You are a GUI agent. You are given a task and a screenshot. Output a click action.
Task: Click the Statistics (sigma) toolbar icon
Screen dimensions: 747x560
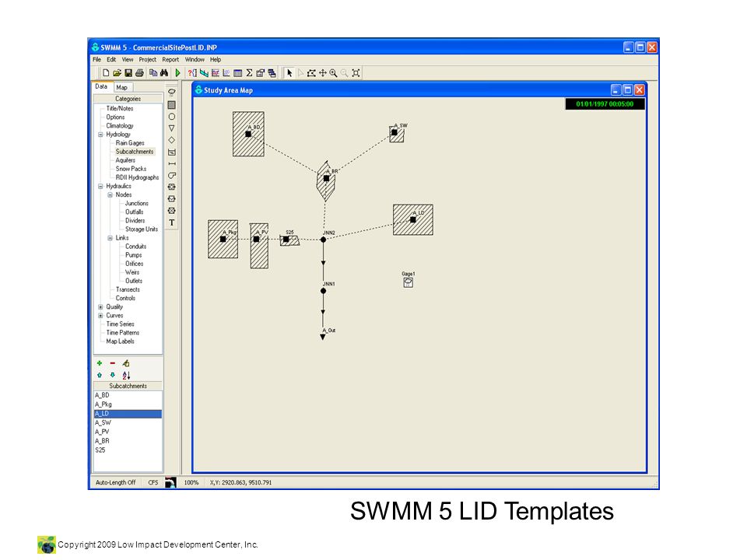coord(249,73)
